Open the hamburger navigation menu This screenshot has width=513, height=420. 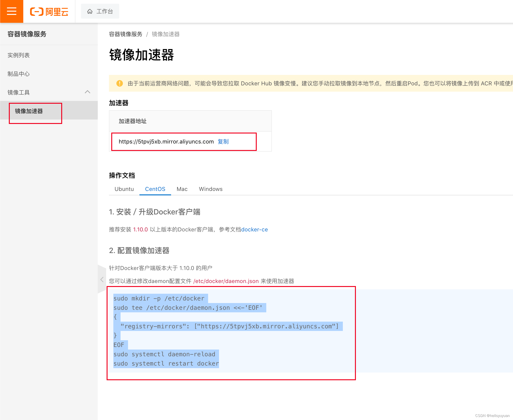[12, 11]
